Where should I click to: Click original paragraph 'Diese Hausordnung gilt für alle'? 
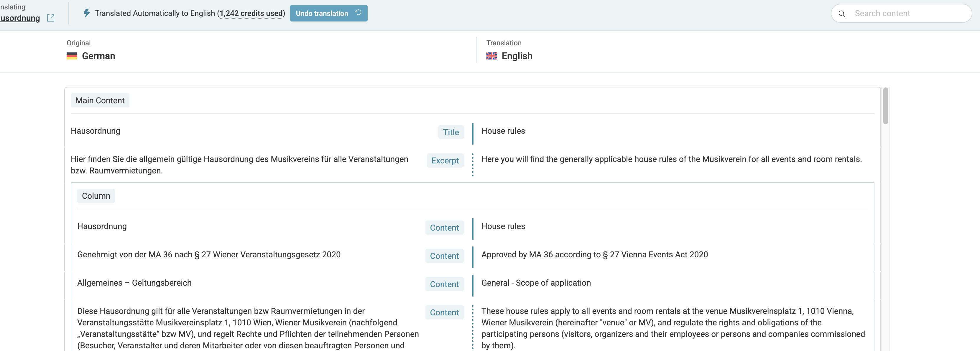(x=248, y=328)
